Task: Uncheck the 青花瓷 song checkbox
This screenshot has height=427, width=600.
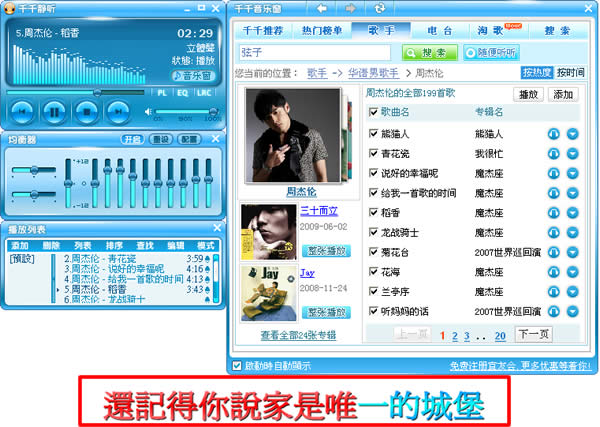Action: (373, 153)
